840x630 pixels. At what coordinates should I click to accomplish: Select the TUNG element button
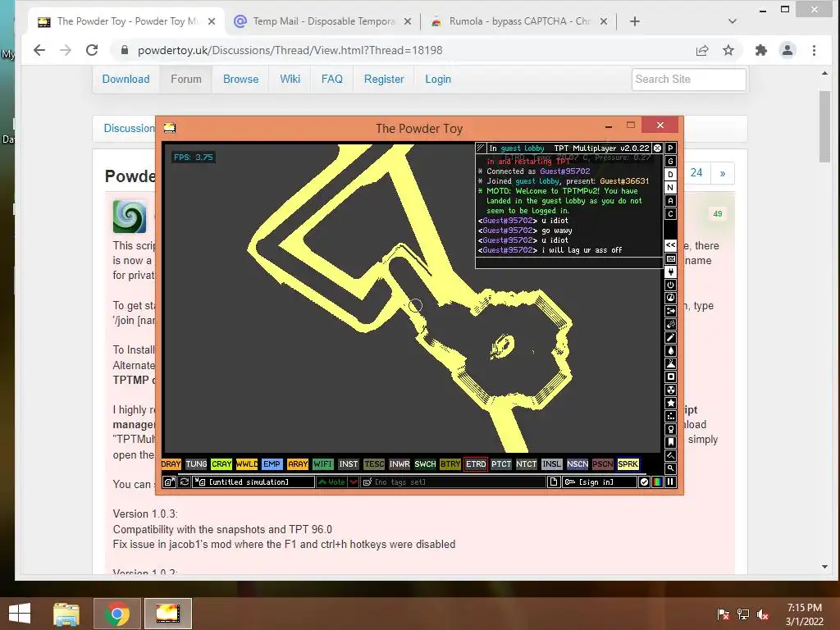point(196,464)
